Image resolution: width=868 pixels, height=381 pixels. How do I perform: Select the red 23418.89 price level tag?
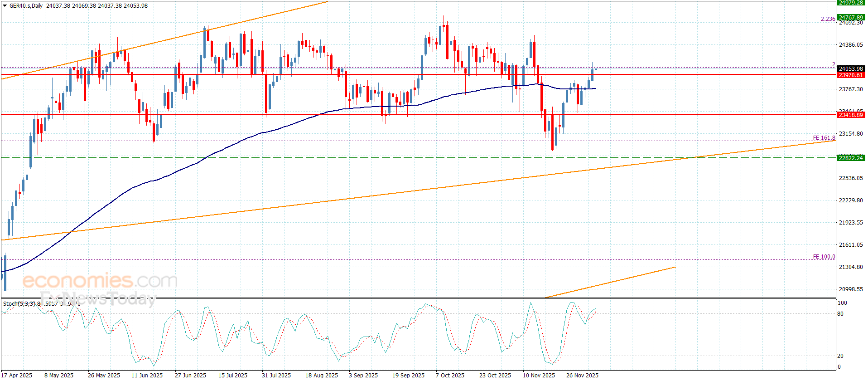pyautogui.click(x=850, y=115)
